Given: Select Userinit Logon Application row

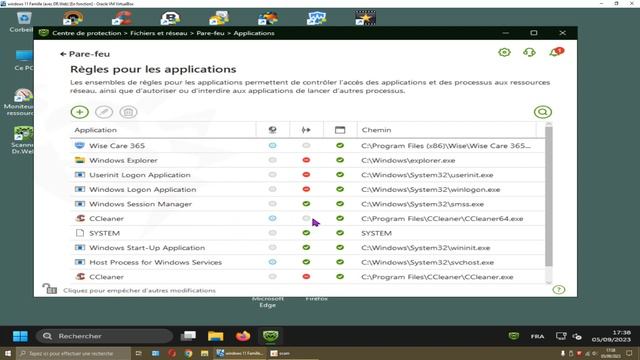Looking at the screenshot, I should click(307, 175).
